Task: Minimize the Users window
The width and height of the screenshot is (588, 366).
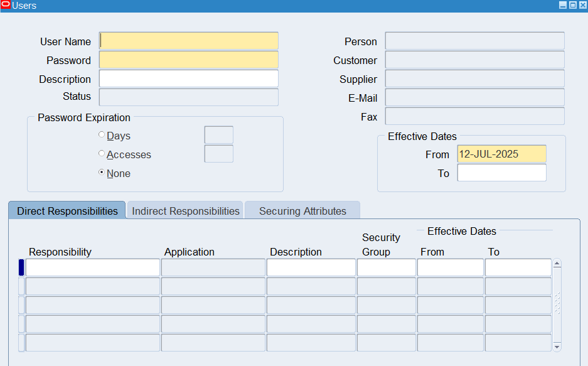Action: coord(563,5)
